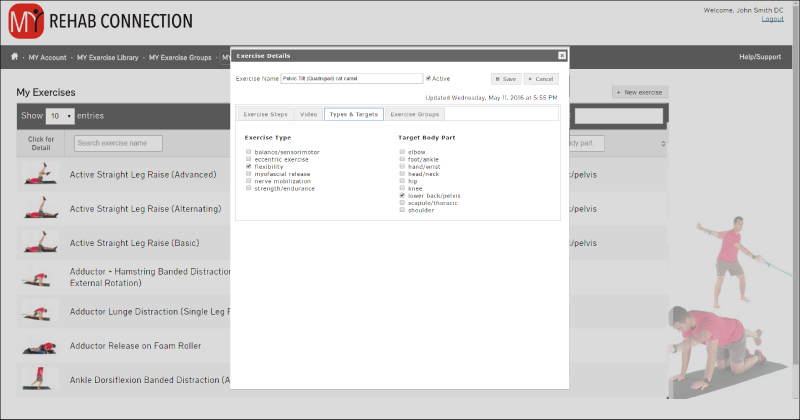Click the Logout link

click(x=772, y=19)
